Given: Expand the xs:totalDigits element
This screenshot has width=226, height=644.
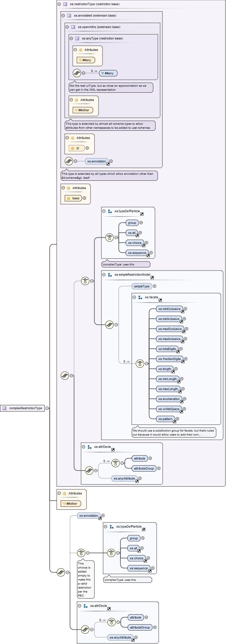Looking at the screenshot, I should 181,349.
